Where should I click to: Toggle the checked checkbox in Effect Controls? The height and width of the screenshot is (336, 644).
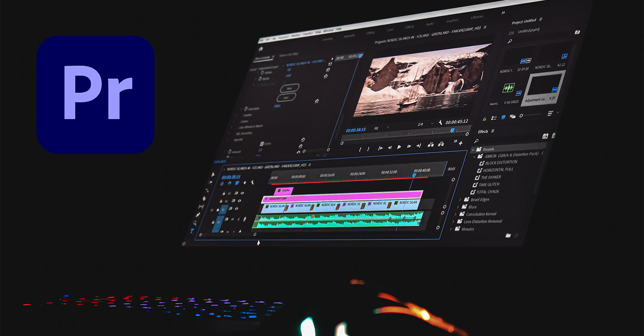(x=262, y=144)
